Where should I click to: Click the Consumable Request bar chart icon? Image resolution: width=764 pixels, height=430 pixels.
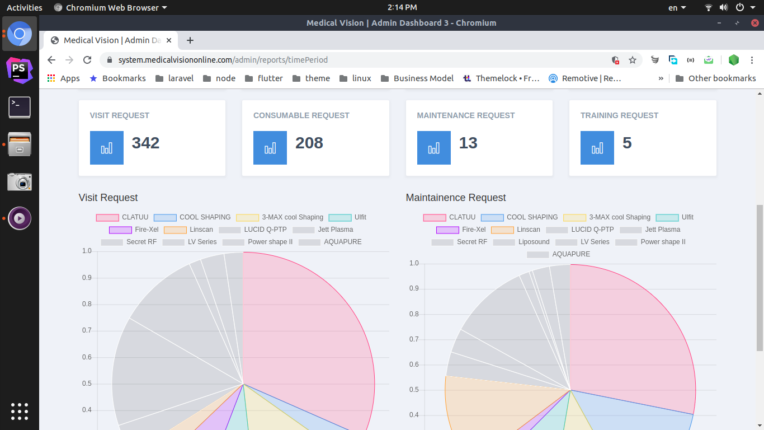pos(270,148)
